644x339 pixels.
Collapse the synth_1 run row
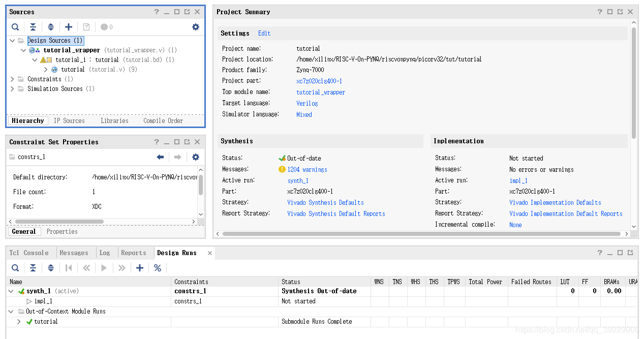[11, 291]
